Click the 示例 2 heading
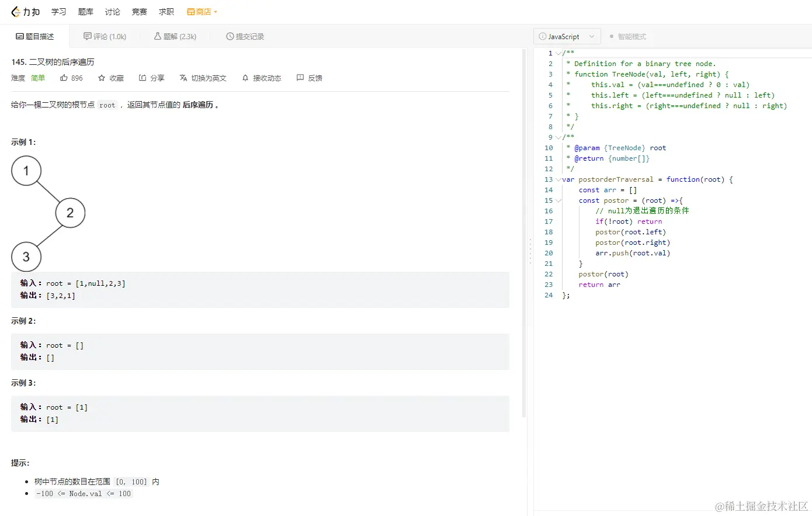The width and height of the screenshot is (812, 516). pos(23,321)
